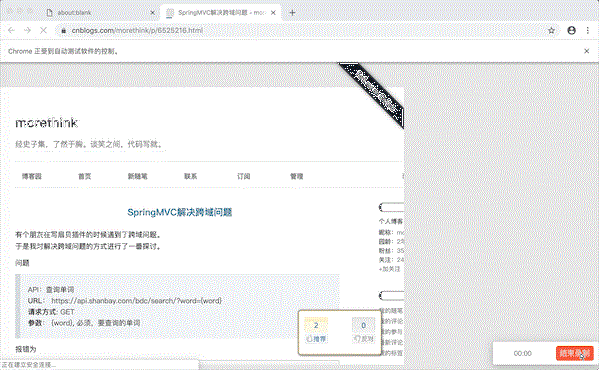Image resolution: width=599 pixels, height=370 pixels.
Task: Click the 推荐 thumbs-up button
Action: coord(316,339)
